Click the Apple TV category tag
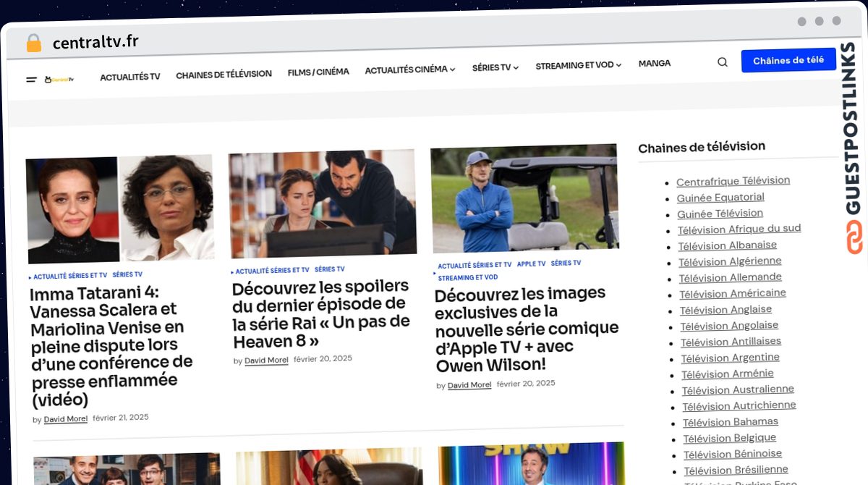 click(x=531, y=264)
